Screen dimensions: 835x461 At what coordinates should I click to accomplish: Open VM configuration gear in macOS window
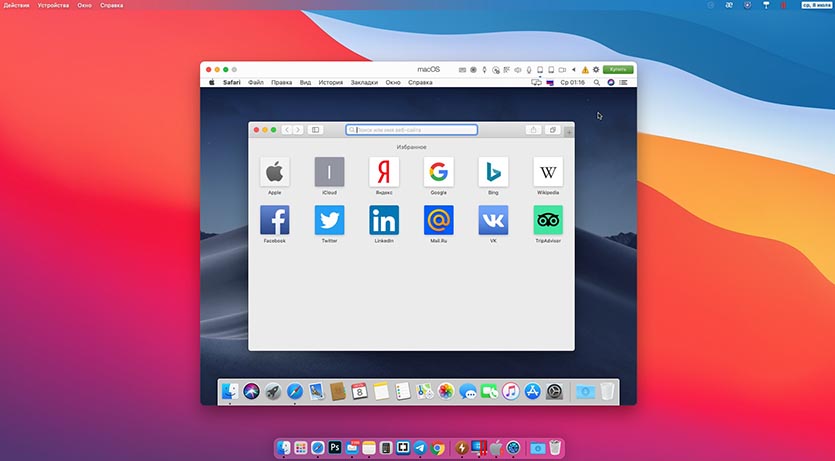click(x=596, y=70)
